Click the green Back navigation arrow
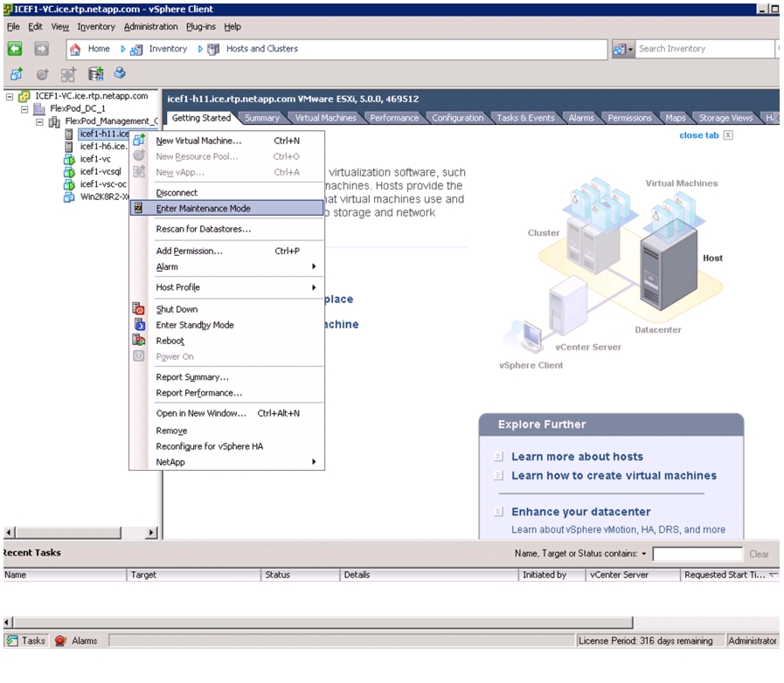The height and width of the screenshot is (683, 784). 15,48
